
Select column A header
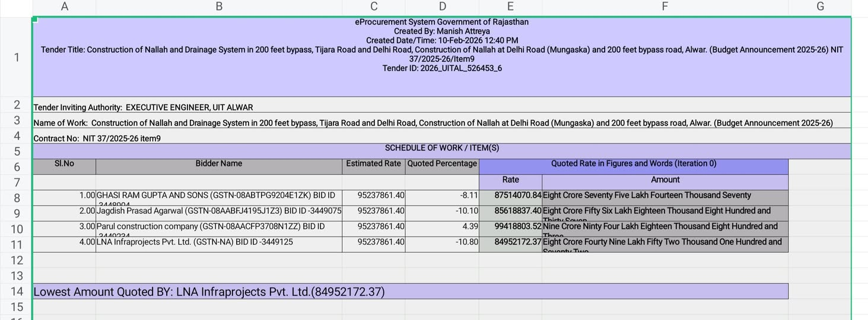pos(64,7)
